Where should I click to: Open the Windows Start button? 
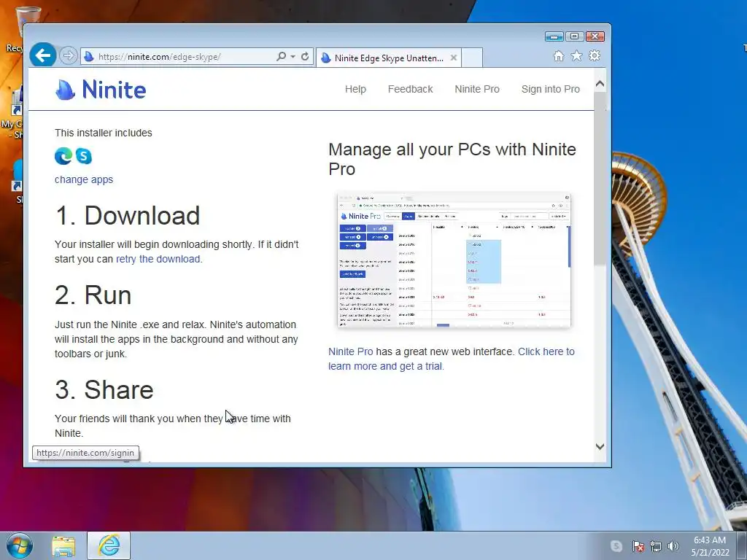click(20, 545)
